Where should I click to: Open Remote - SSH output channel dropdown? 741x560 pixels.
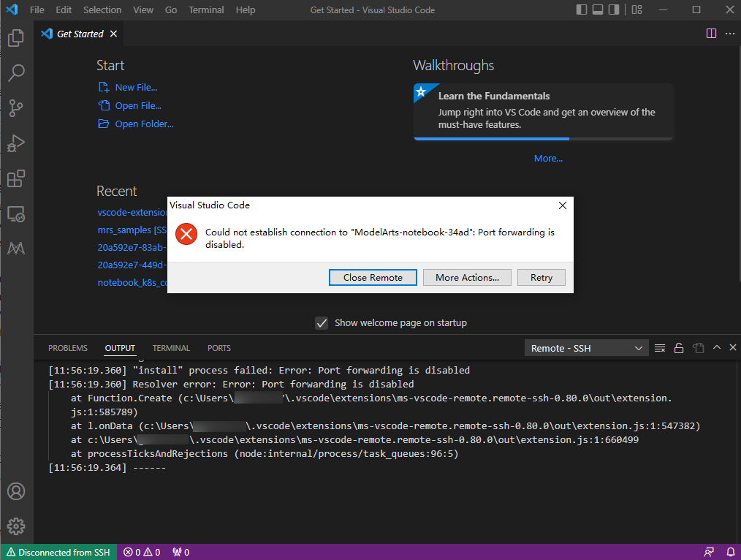pyautogui.click(x=587, y=348)
